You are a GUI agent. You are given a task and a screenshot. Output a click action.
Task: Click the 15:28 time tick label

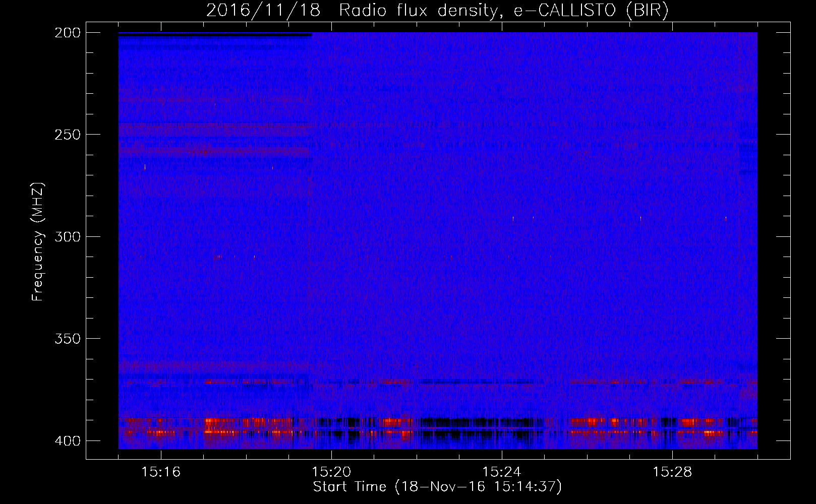point(672,472)
